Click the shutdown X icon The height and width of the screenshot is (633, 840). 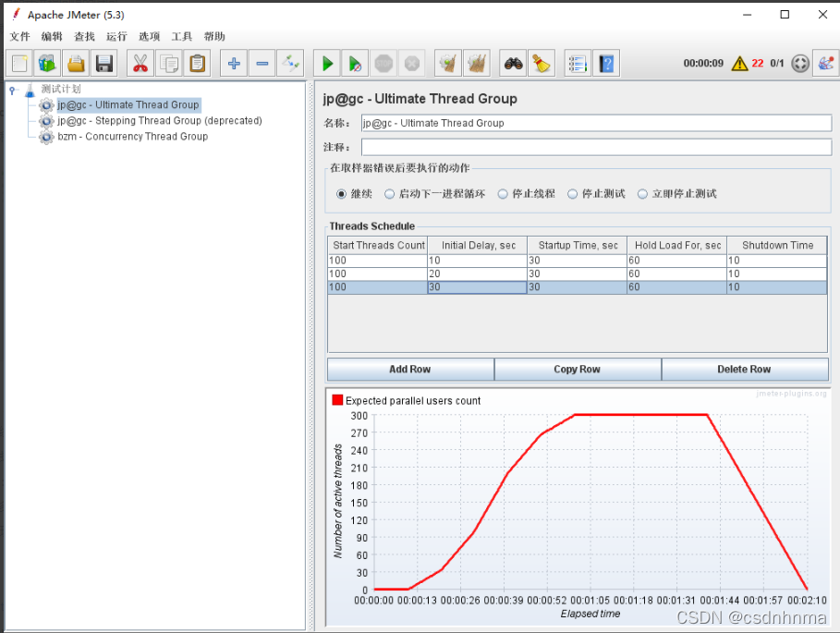(412, 64)
